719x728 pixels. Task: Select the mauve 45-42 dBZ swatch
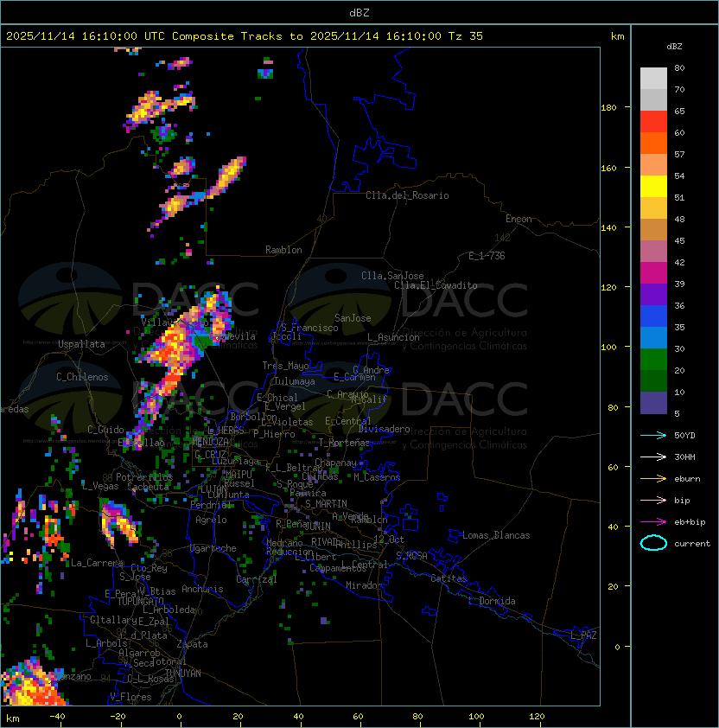653,252
